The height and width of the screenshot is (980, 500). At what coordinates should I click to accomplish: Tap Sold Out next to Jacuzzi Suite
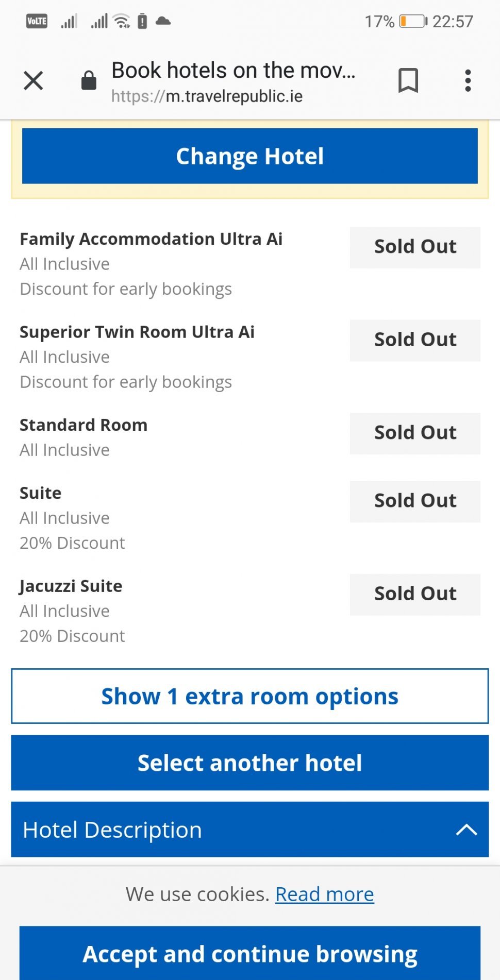pyautogui.click(x=415, y=594)
